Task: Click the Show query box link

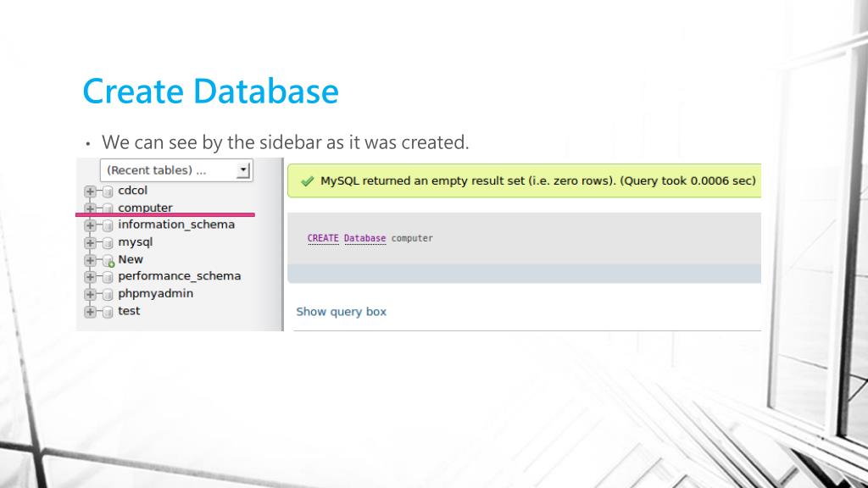Action: point(341,312)
